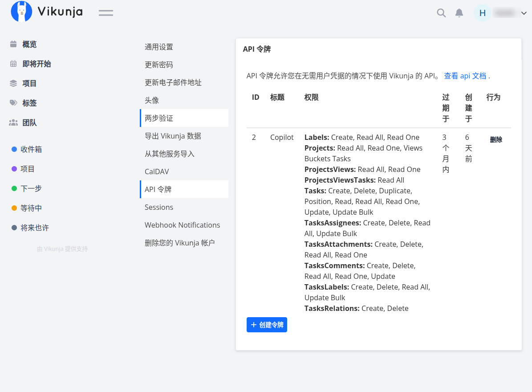
Task: Click the ProjectsViewsTasks permissions line
Action: [354, 180]
